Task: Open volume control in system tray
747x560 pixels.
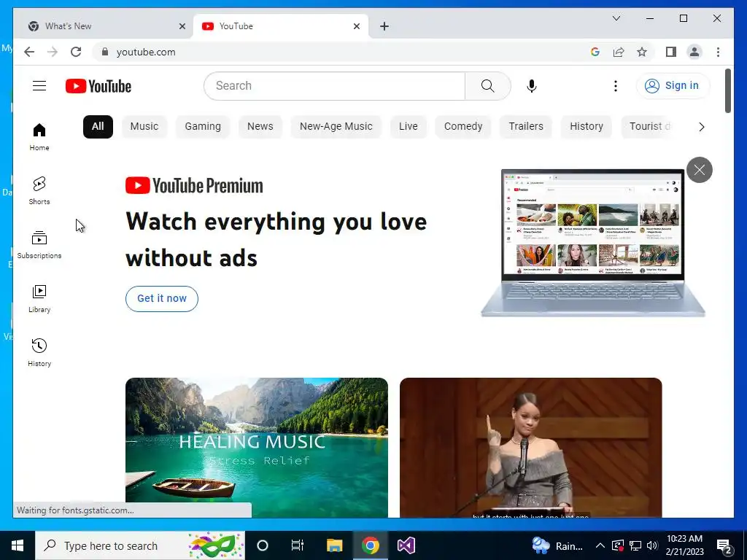Action: pos(652,545)
